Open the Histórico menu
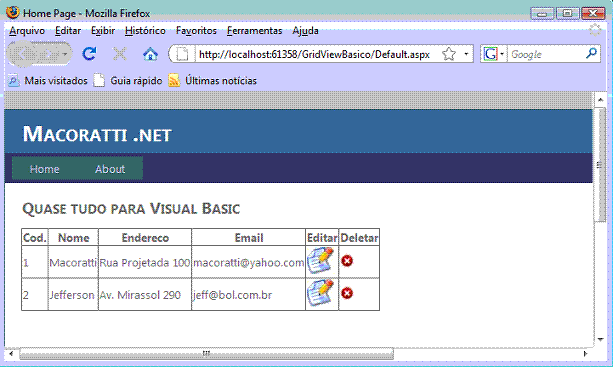 (145, 30)
